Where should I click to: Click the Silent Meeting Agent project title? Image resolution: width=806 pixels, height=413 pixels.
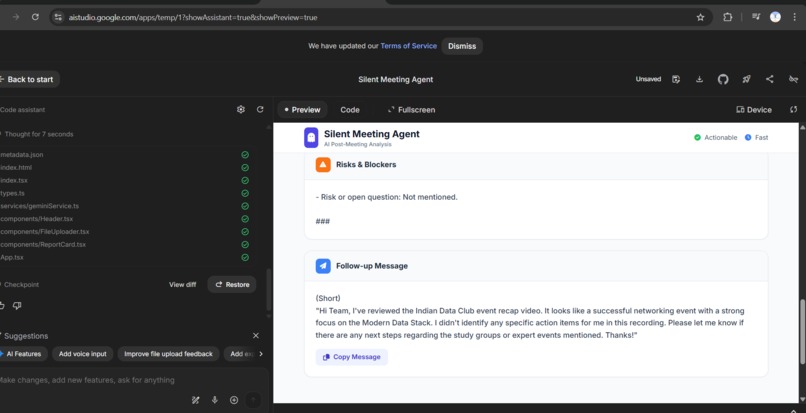pos(395,79)
